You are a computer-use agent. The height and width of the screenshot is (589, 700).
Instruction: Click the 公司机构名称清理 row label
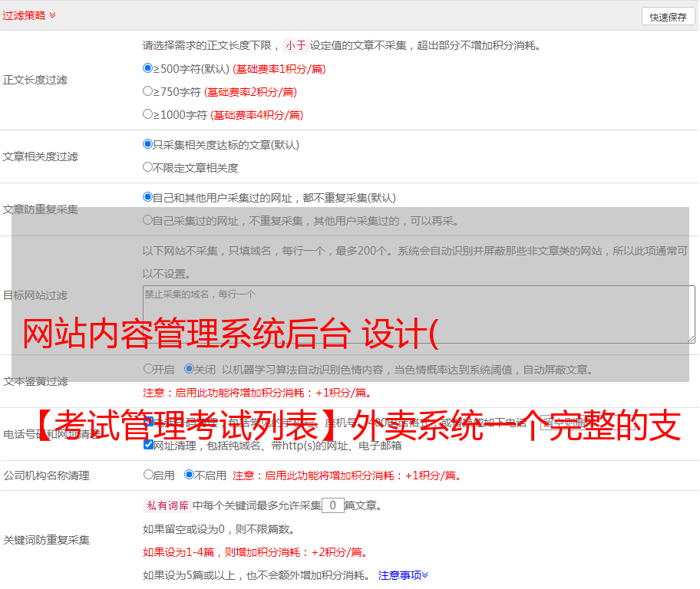click(x=46, y=475)
